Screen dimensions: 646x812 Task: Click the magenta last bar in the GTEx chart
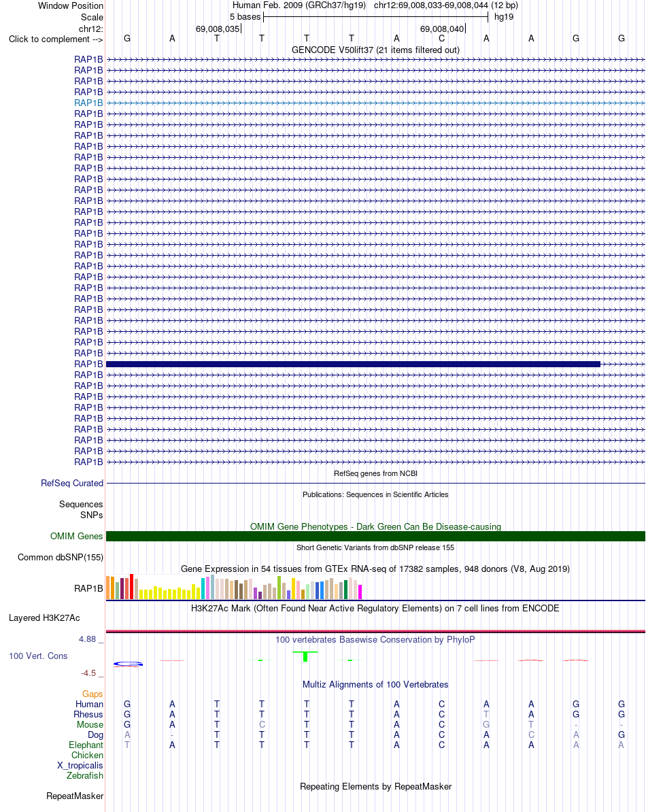[x=360, y=592]
